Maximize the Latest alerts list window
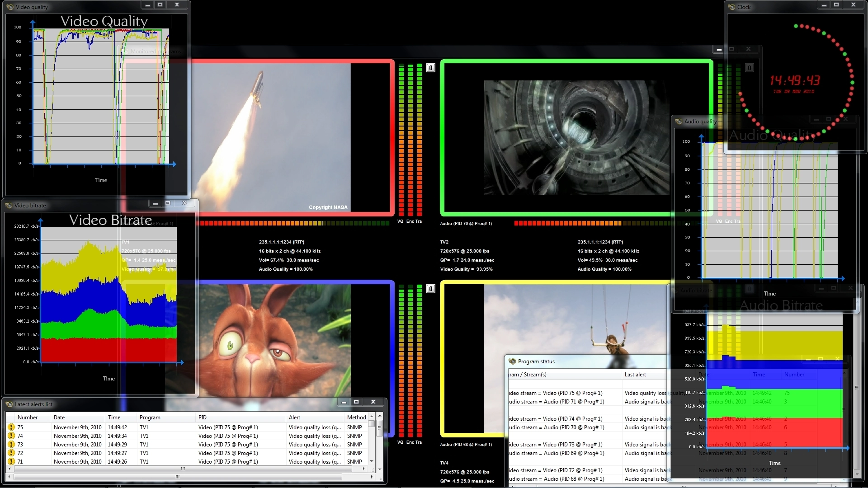 pyautogui.click(x=356, y=402)
